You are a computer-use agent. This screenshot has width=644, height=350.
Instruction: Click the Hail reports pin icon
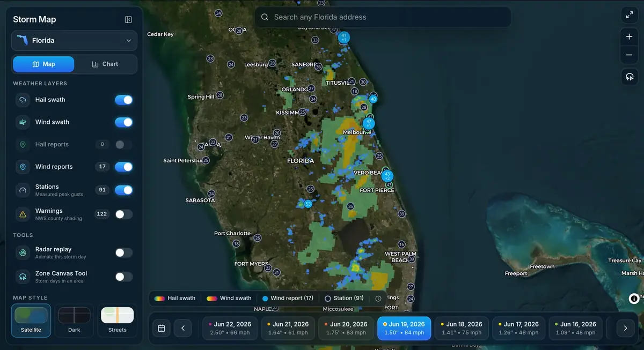click(23, 145)
